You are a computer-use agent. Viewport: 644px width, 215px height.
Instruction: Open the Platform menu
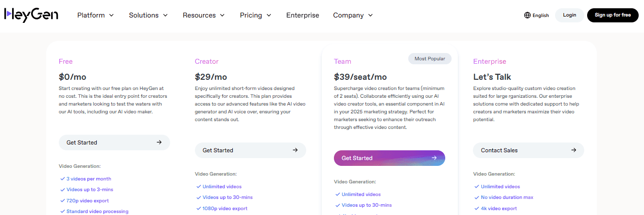pyautogui.click(x=96, y=15)
